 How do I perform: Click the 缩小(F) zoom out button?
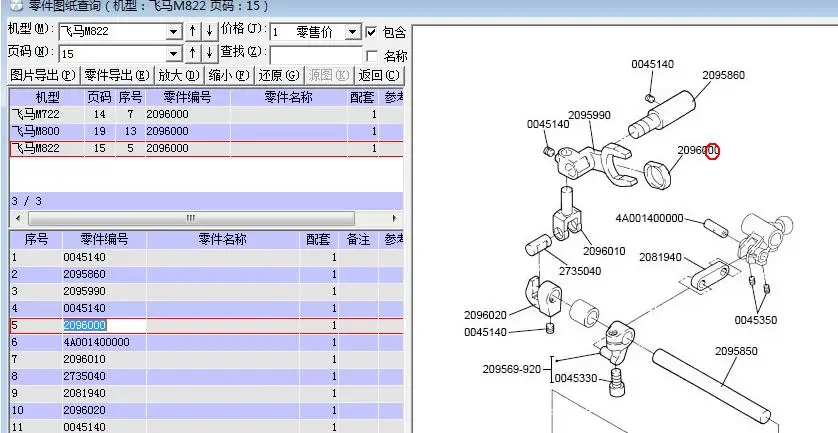pos(229,75)
